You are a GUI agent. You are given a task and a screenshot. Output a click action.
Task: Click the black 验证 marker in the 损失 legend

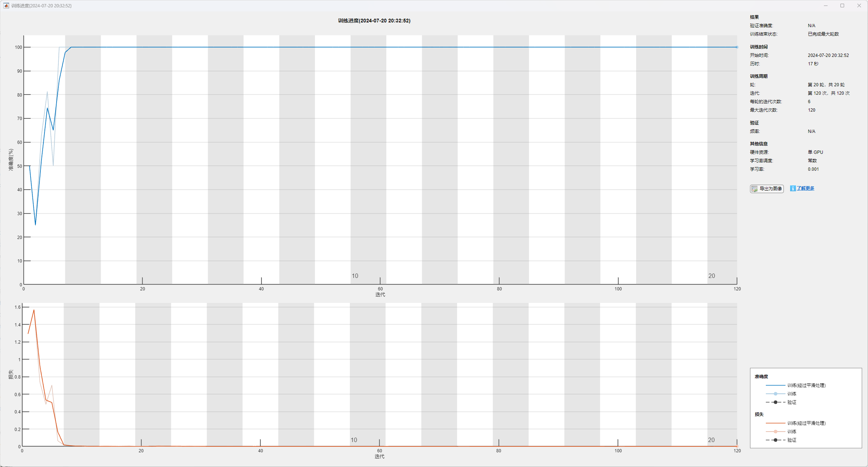tap(775, 440)
